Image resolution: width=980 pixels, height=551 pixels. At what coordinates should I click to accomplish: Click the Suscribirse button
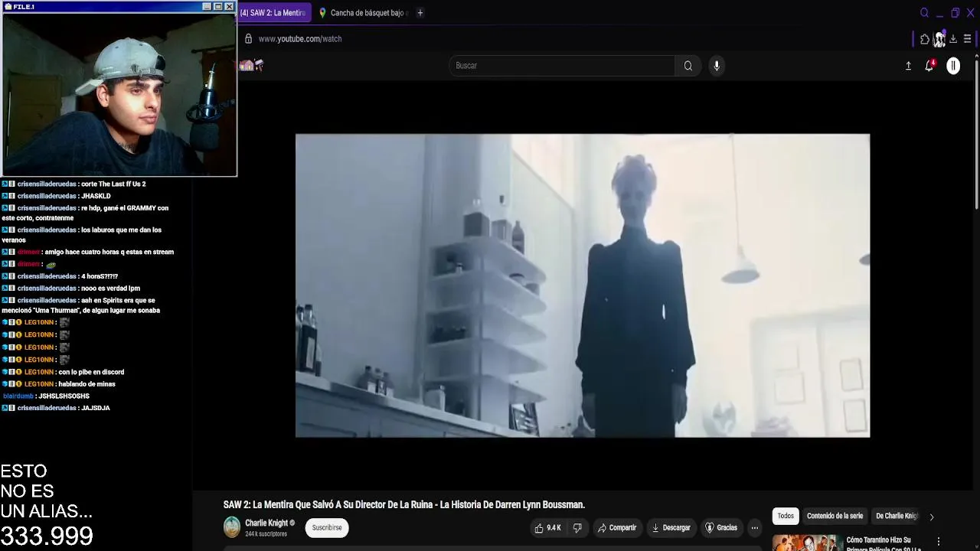(327, 527)
